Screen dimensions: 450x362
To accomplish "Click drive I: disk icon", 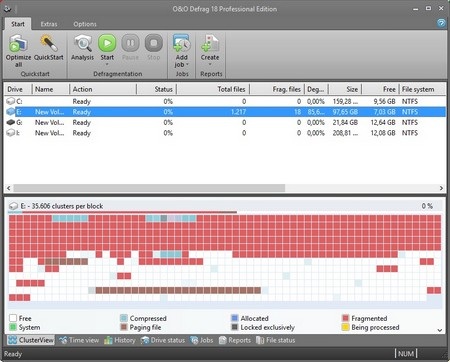I will point(11,133).
